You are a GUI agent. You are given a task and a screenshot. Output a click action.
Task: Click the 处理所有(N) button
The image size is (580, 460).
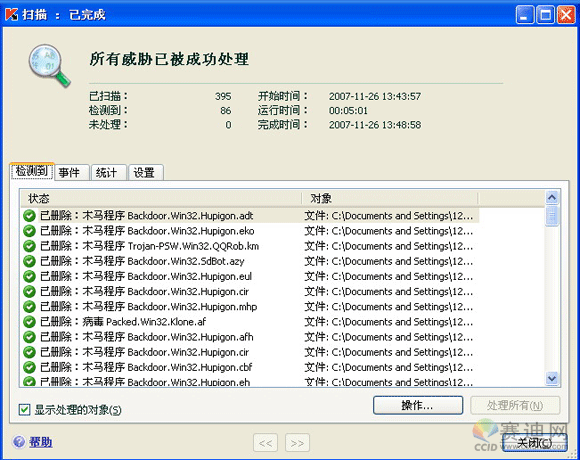(515, 405)
